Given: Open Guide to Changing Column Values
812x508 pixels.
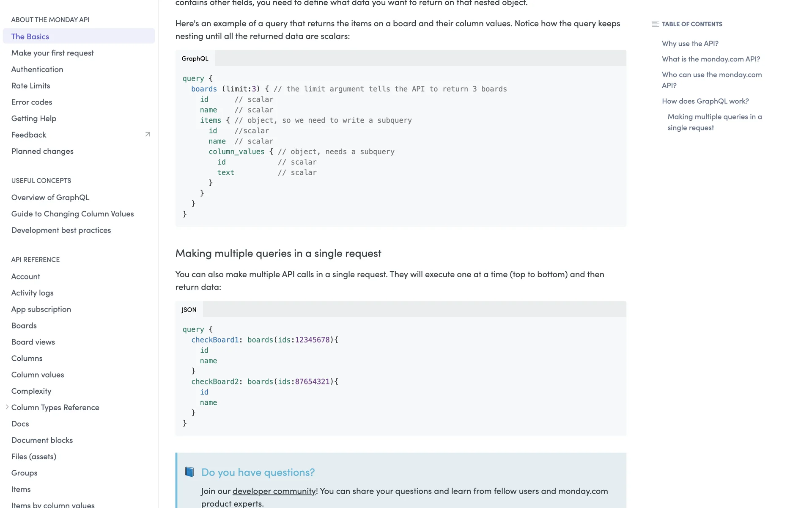Looking at the screenshot, I should point(72,214).
